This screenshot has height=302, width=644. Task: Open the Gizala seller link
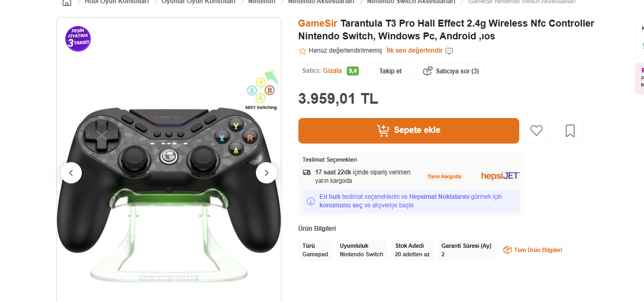[x=332, y=71]
